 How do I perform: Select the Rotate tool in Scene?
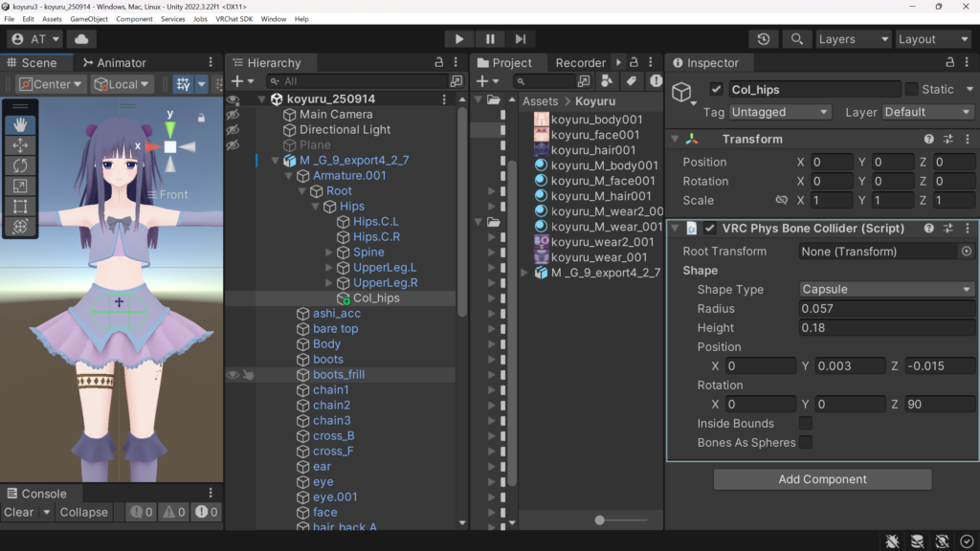(20, 165)
